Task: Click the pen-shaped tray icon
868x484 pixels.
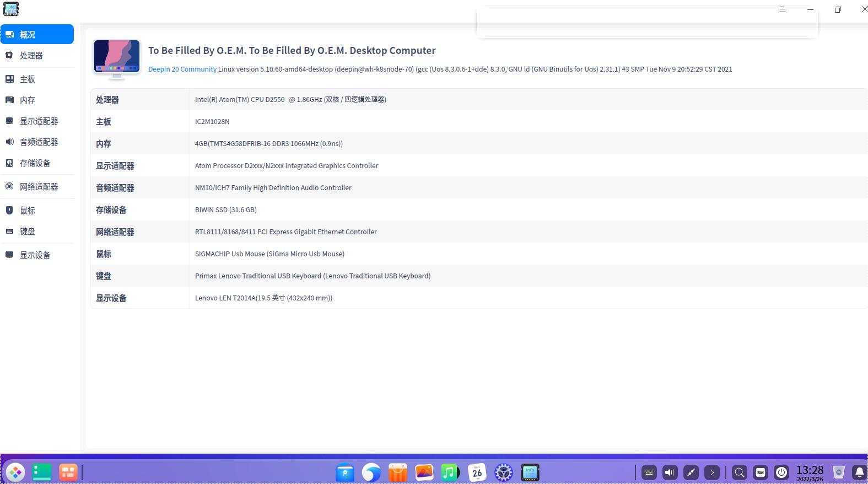Action: (x=691, y=472)
